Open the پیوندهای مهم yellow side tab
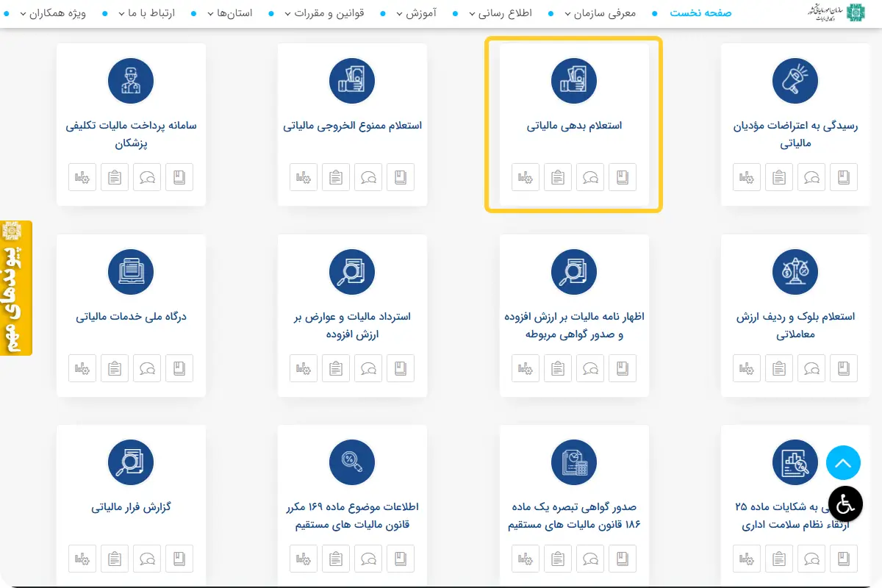Screen dimensions: 882x588 point(16,288)
